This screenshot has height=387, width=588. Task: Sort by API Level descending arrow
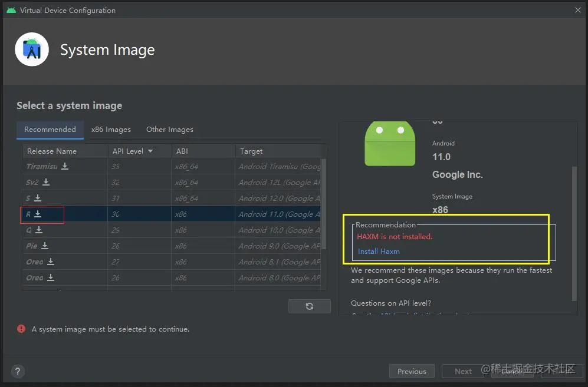pyautogui.click(x=150, y=151)
